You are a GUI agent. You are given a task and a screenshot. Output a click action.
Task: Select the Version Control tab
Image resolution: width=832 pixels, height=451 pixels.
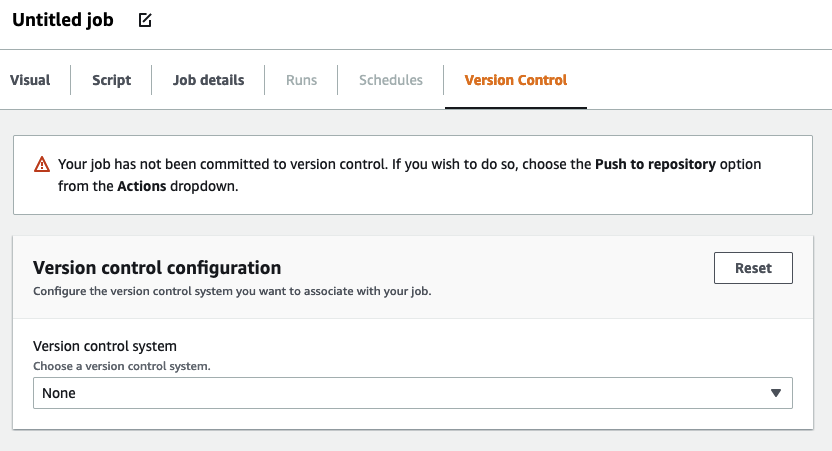click(x=515, y=80)
